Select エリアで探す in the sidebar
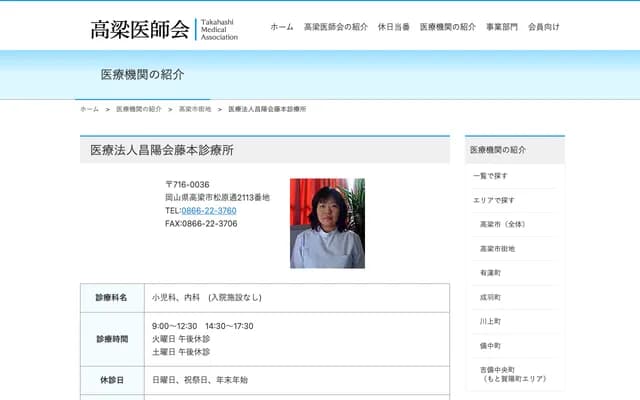The image size is (640, 400). 495,200
